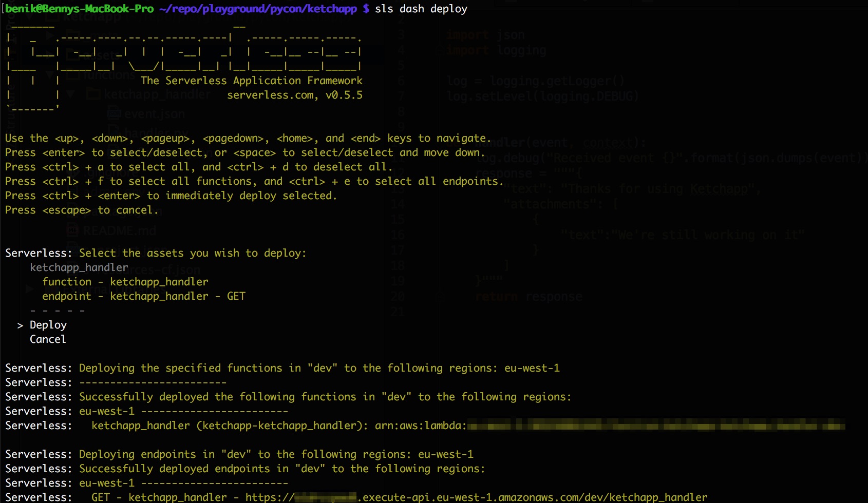Select the Deploy option in the menu
This screenshot has height=503, width=868.
[x=48, y=325]
